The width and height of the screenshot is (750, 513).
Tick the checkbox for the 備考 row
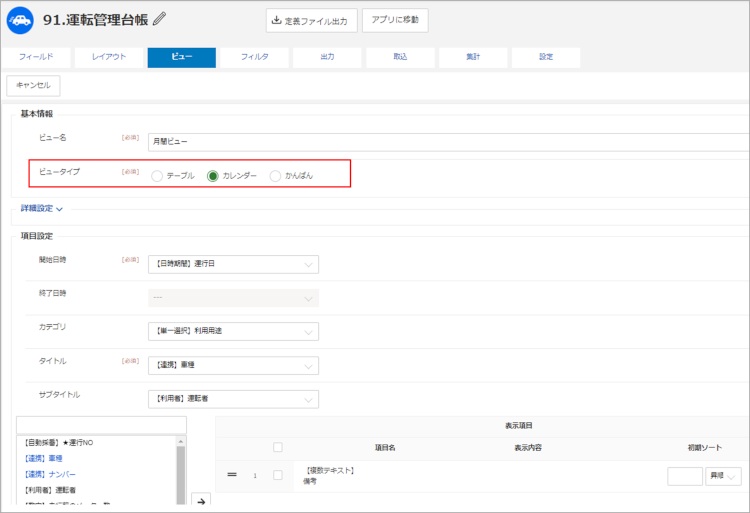click(x=277, y=475)
